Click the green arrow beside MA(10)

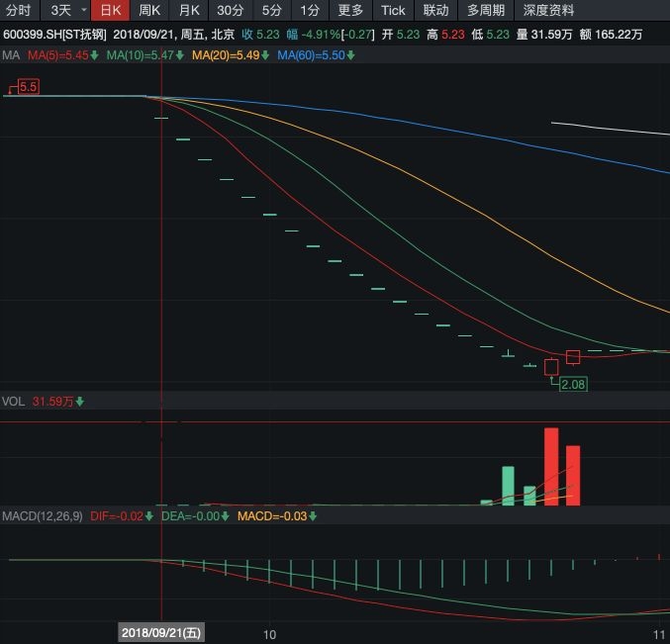coord(181,55)
